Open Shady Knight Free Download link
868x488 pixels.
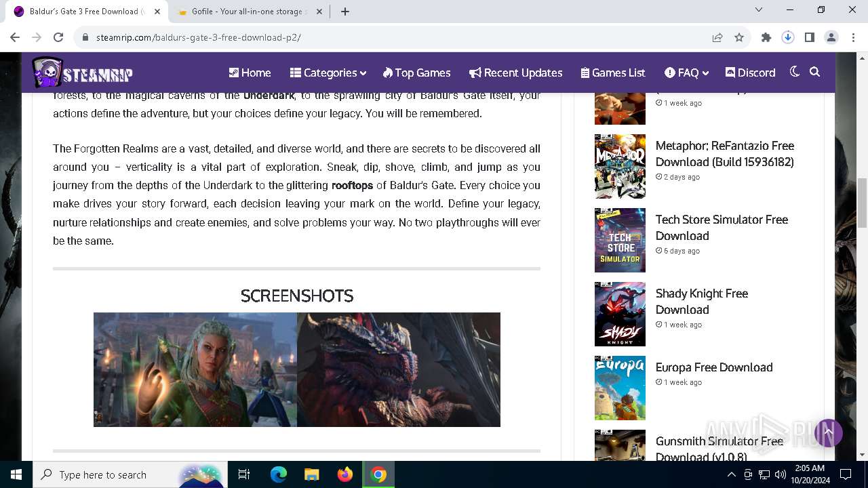(702, 301)
